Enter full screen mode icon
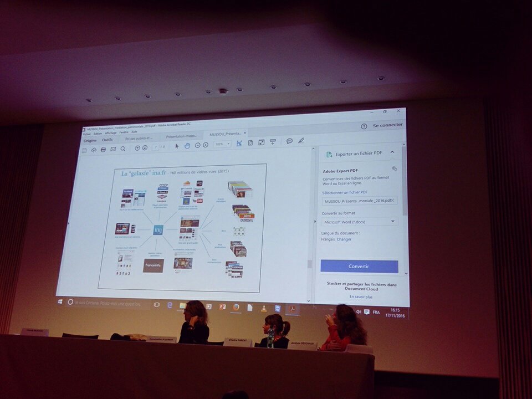This screenshot has width=532, height=399. (261, 142)
